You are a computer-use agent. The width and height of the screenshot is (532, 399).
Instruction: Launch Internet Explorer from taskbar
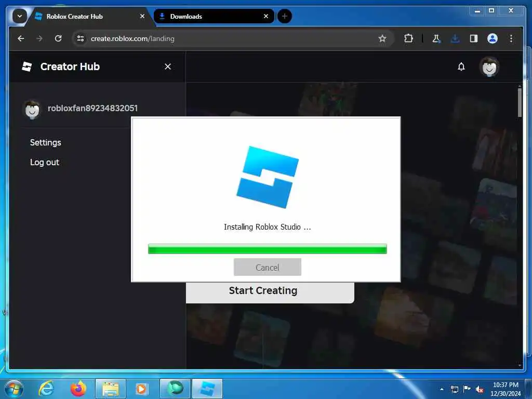(x=46, y=389)
